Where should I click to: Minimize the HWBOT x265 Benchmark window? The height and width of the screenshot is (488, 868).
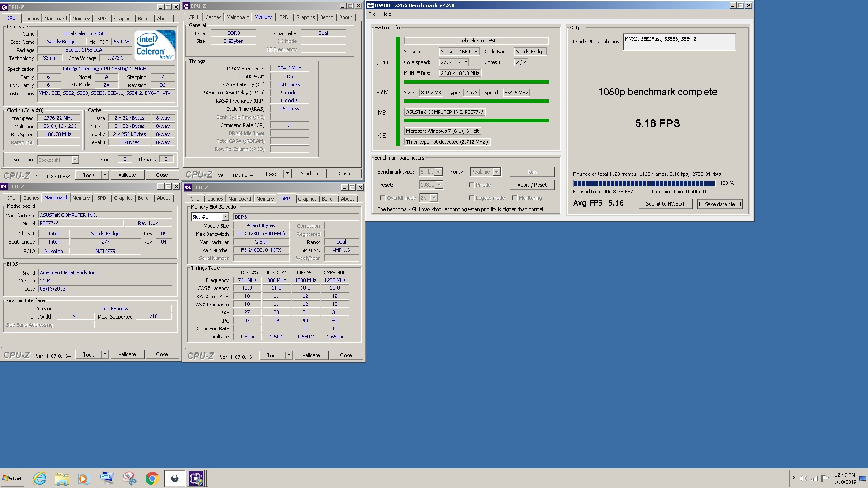tap(733, 5)
